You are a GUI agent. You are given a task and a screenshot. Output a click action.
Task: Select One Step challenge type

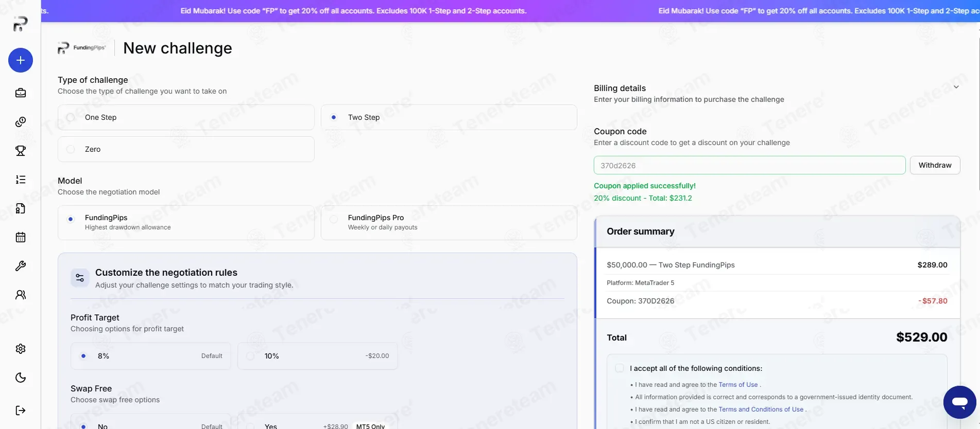point(186,117)
